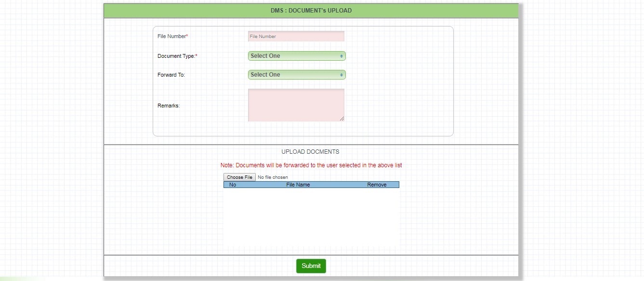
Task: Expand the Forward To dropdown
Action: pyautogui.click(x=296, y=75)
